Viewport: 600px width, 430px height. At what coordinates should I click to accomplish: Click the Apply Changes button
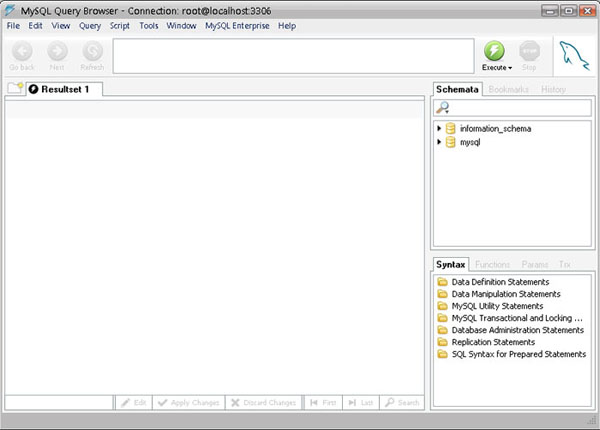click(189, 402)
